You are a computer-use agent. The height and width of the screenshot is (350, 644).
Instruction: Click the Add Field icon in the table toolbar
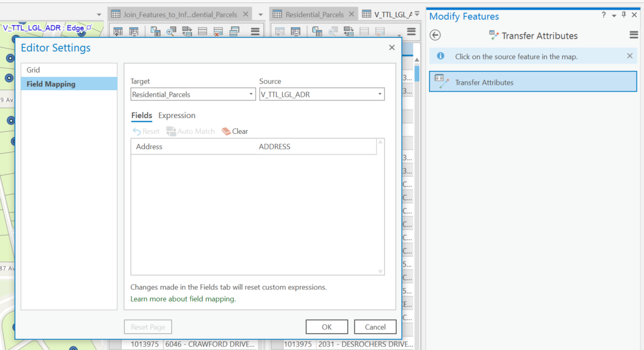click(118, 31)
